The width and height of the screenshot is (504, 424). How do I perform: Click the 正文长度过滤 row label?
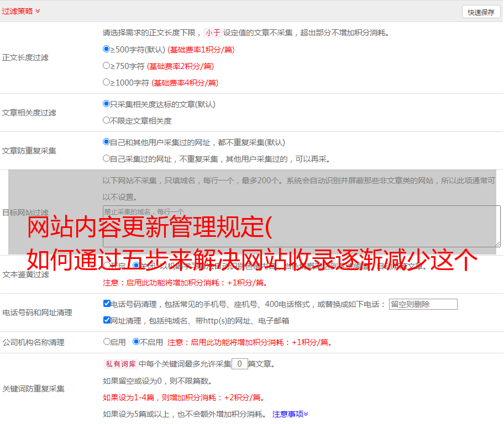coord(25,57)
